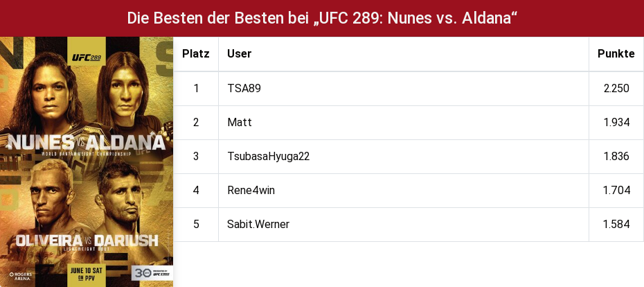Click the 2.250 points value
Image resolution: width=644 pixels, height=287 pixels.
[x=616, y=89]
